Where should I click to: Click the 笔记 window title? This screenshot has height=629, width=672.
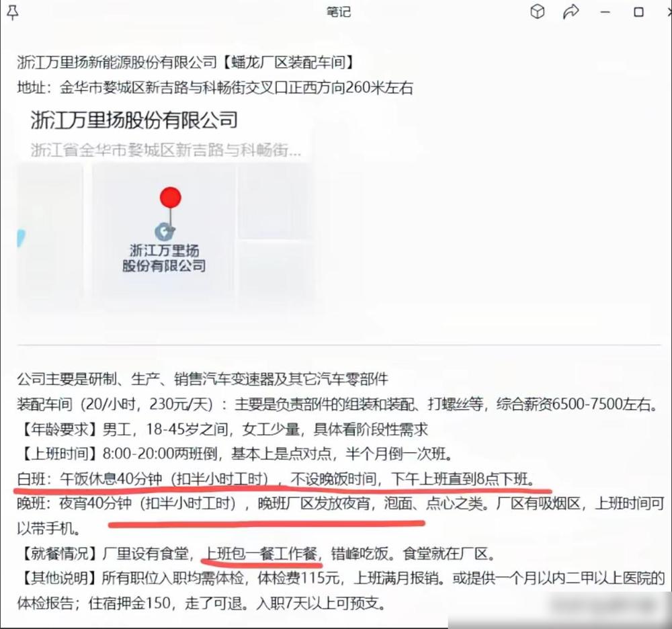coord(339,11)
